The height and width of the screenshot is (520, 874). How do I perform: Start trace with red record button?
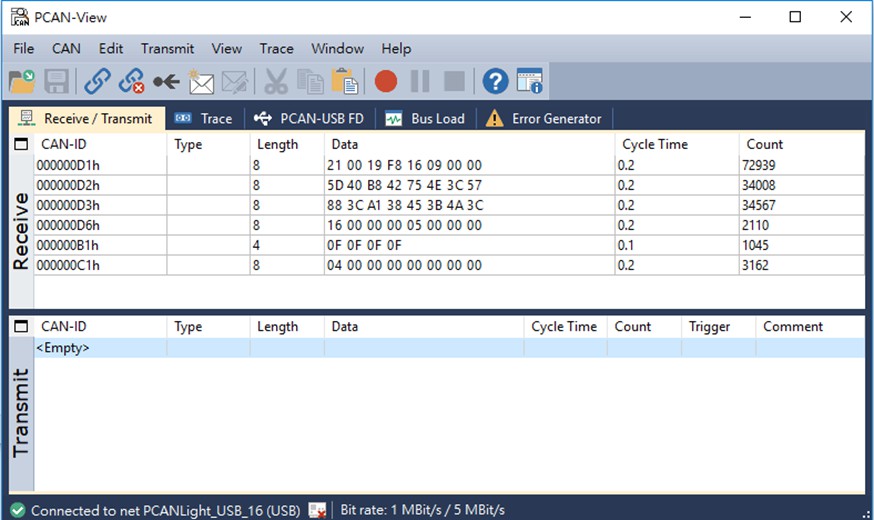[386, 81]
